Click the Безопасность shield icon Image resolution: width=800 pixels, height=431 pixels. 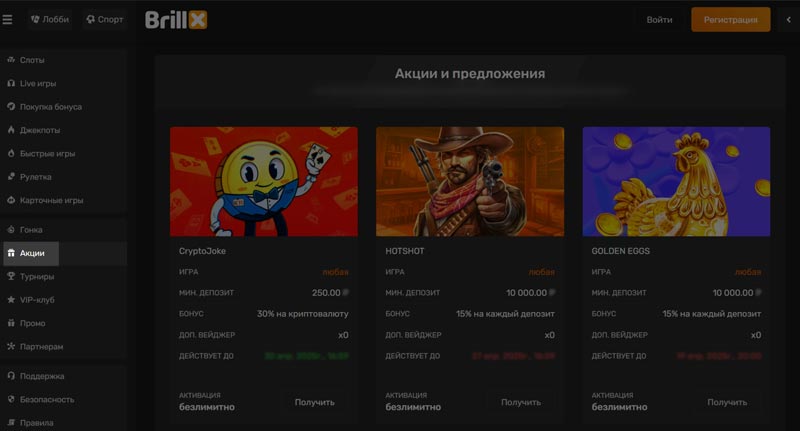(11, 399)
